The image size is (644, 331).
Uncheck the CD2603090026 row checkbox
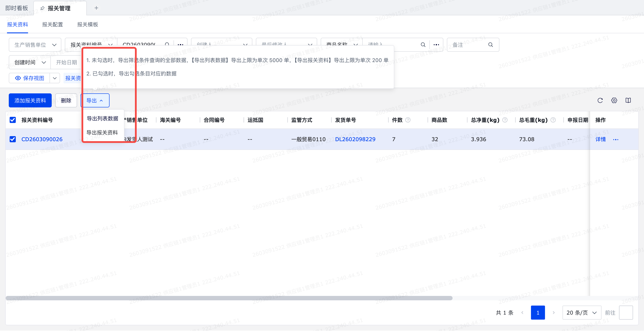[13, 139]
